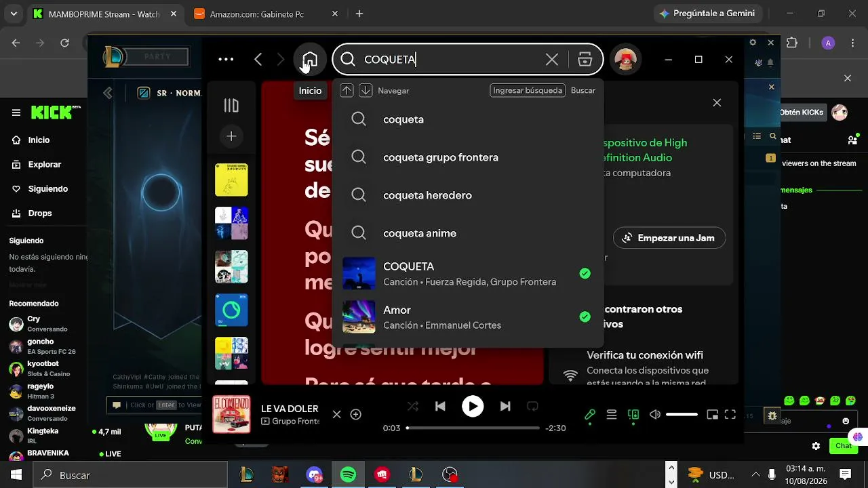The width and height of the screenshot is (868, 488).
Task: Skip to next track in Spotify
Action: (505, 406)
